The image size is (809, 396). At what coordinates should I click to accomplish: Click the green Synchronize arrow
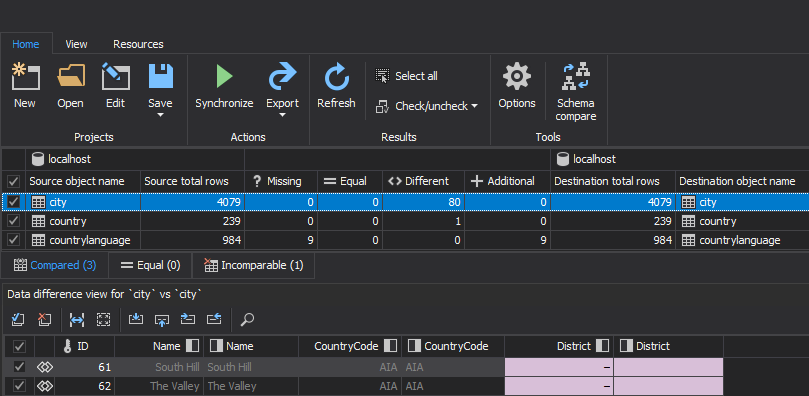click(224, 76)
